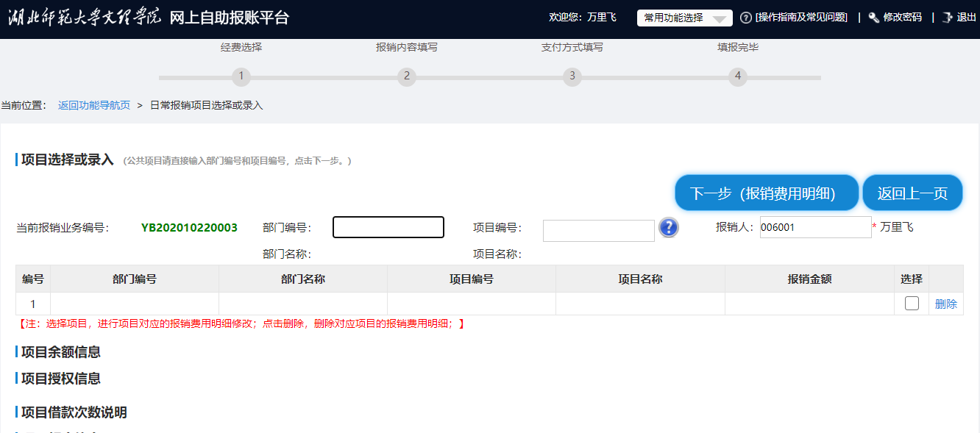
Task: Expand the 项目借款次数说明 section
Action: pos(74,412)
